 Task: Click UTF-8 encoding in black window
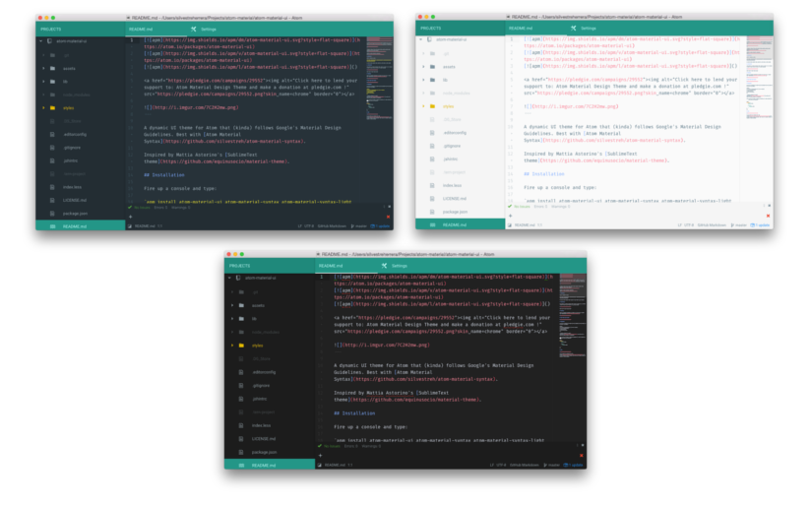click(x=501, y=465)
